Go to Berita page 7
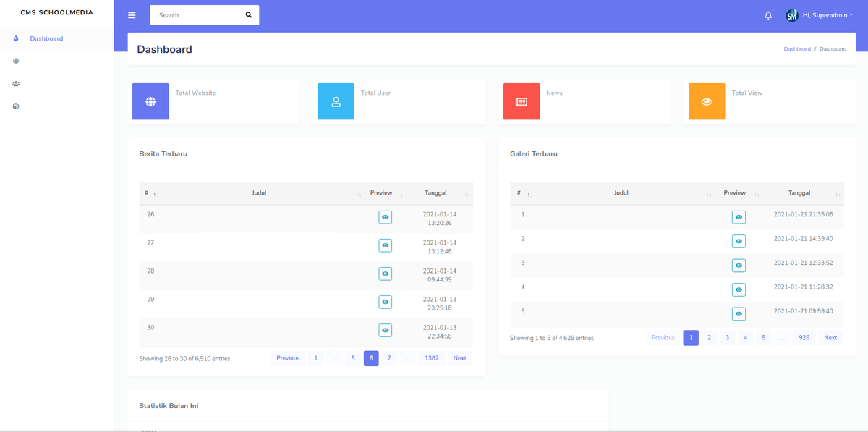868x432 pixels. [x=389, y=358]
